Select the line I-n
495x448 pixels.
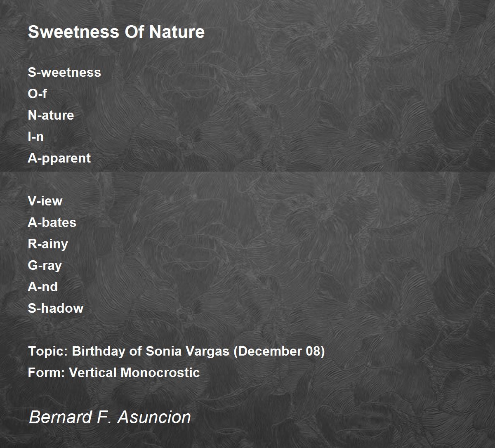(x=35, y=137)
